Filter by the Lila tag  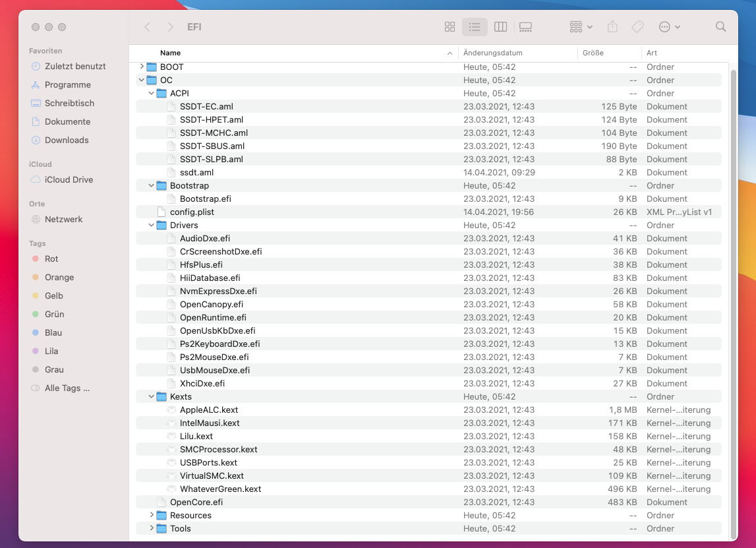pyautogui.click(x=45, y=351)
